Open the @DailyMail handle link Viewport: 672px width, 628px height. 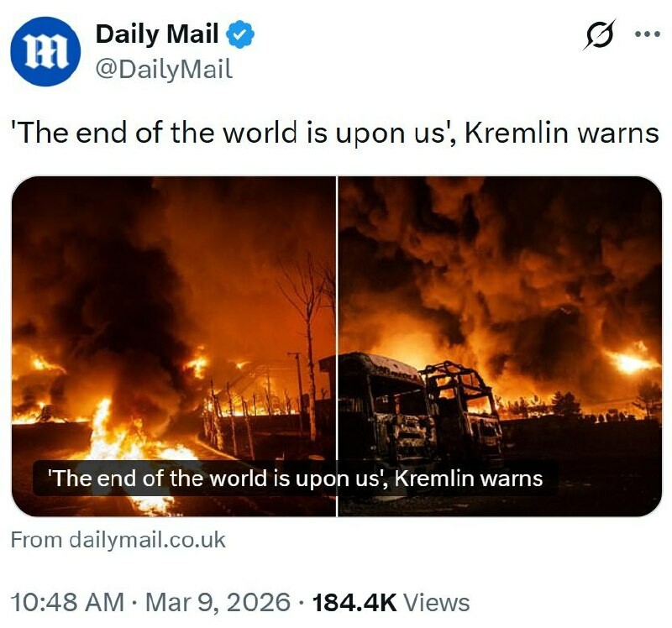[x=164, y=70]
